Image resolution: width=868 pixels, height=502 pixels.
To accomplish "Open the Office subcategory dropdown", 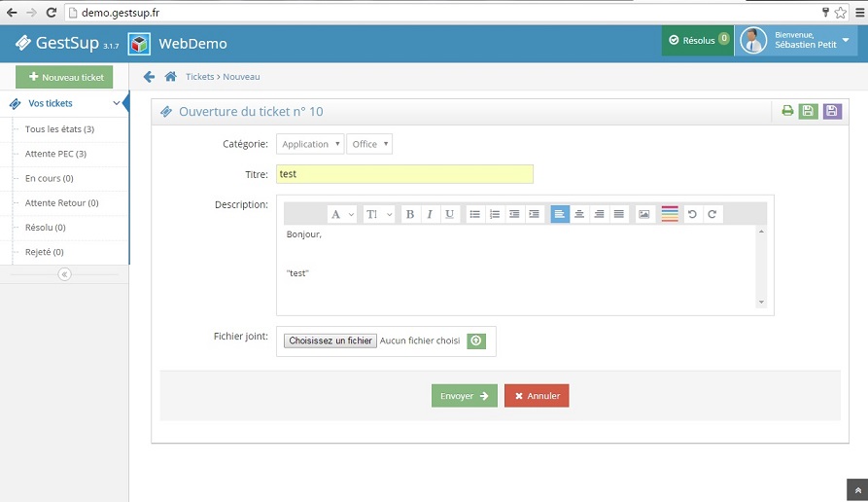I will (x=369, y=144).
